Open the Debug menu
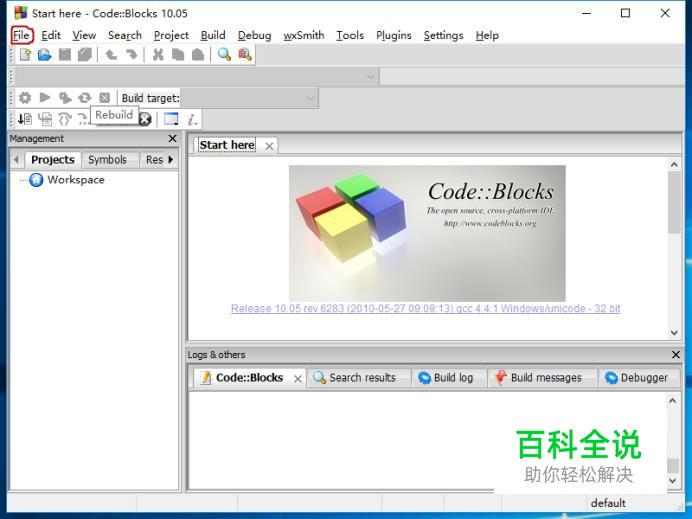692x519 pixels. (x=254, y=35)
